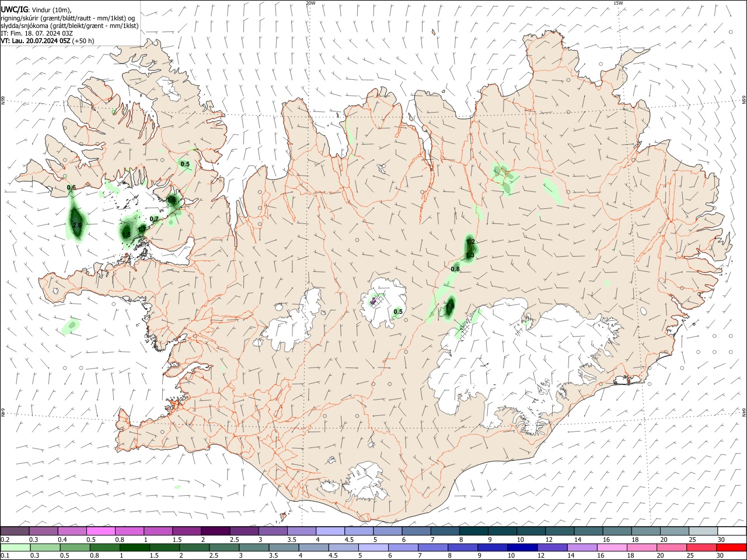This screenshot has width=747, height=560.
Task: Click the dark blue rain swatch at 10
Action: click(522, 548)
